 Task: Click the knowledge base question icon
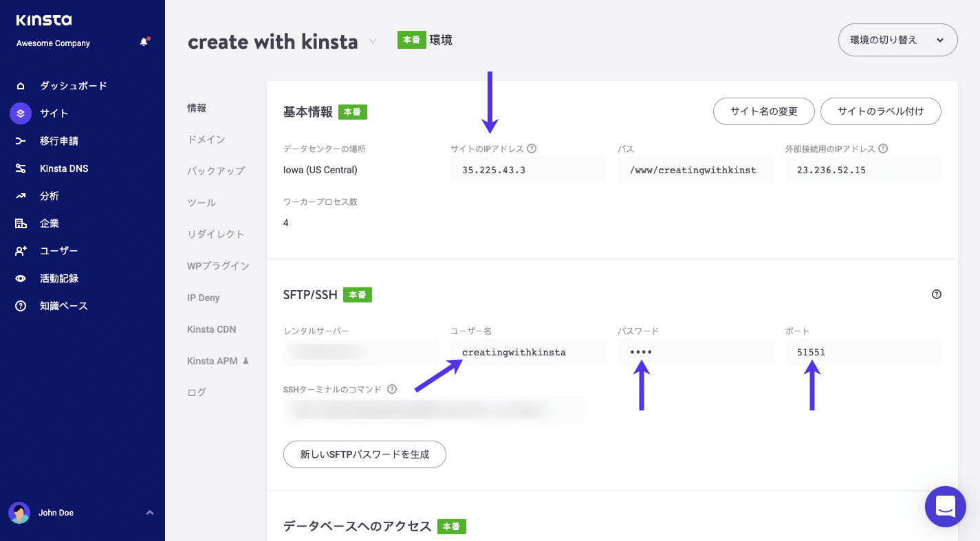point(21,306)
